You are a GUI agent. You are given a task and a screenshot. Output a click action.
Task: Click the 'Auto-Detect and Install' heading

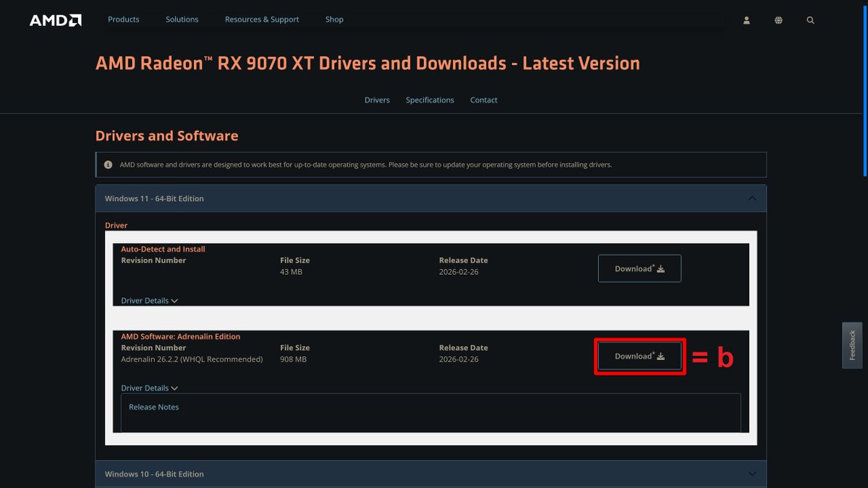[163, 249]
